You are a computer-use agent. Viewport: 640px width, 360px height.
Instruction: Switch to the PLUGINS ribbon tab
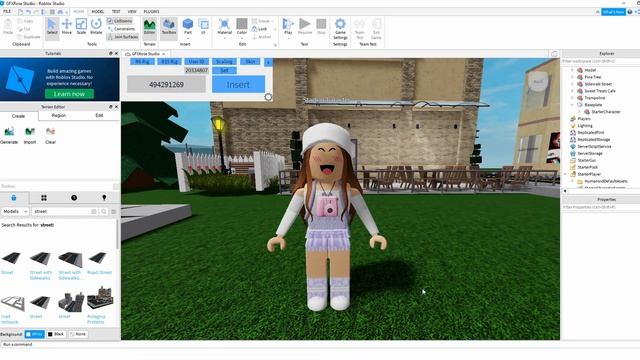click(151, 12)
